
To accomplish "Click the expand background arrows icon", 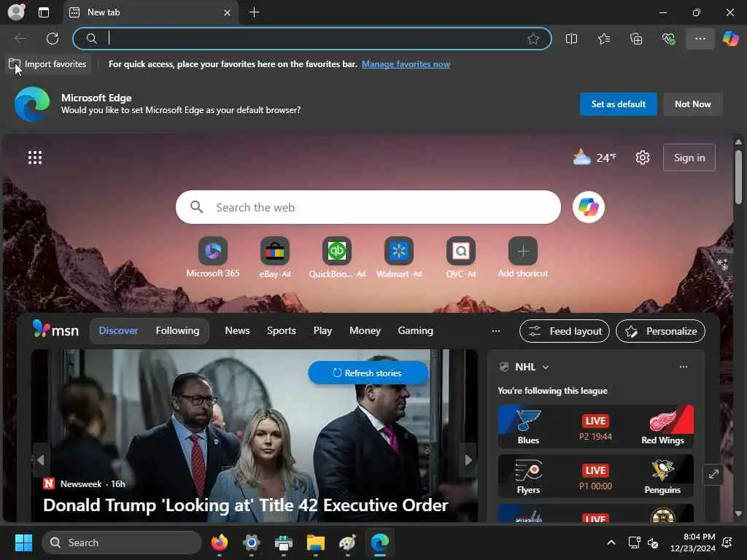I will 713,474.
